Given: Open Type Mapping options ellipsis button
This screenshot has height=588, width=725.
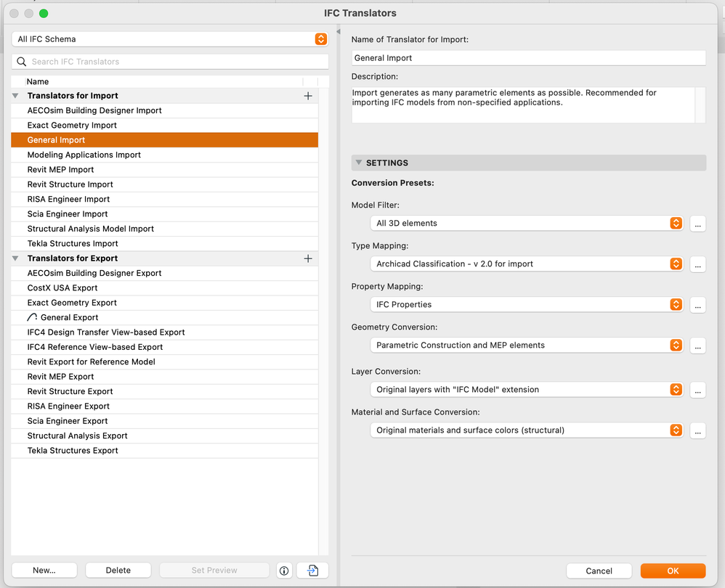Looking at the screenshot, I should click(697, 264).
